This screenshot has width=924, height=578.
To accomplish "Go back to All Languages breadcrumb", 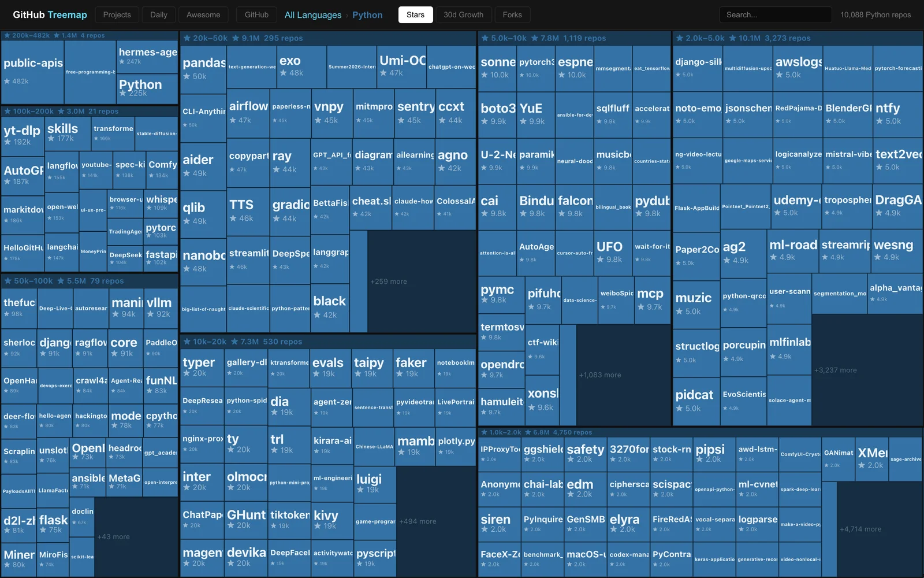I will coord(313,15).
